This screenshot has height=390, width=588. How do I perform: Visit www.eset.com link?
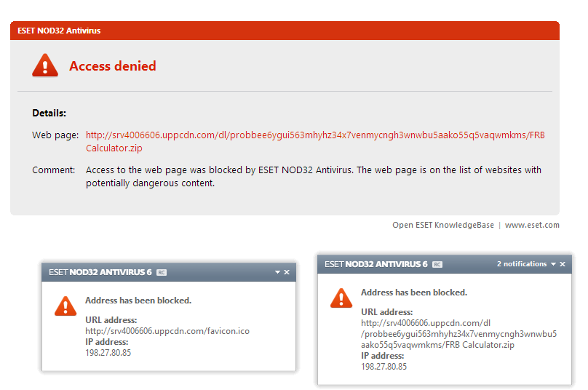[532, 225]
